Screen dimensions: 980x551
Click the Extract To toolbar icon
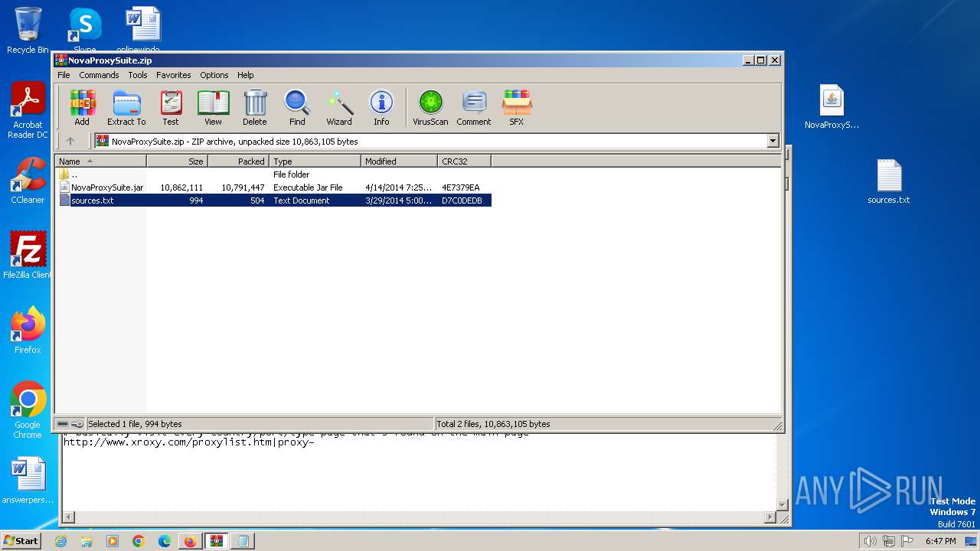[126, 107]
